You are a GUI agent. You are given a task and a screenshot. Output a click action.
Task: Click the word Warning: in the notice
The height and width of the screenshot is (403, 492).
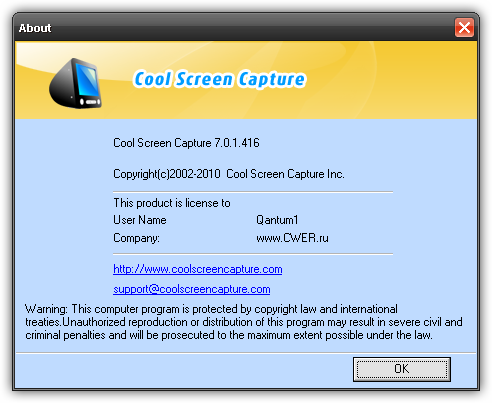coord(46,309)
